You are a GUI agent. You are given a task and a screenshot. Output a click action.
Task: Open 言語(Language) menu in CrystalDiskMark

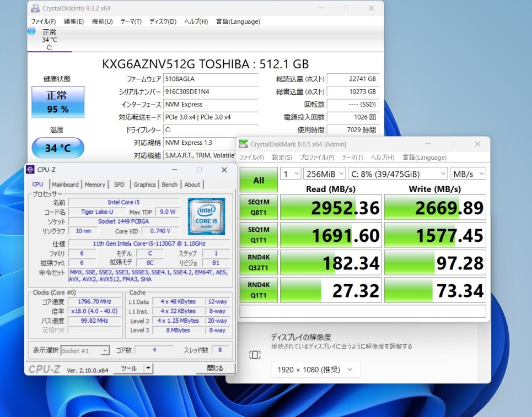[x=424, y=158]
